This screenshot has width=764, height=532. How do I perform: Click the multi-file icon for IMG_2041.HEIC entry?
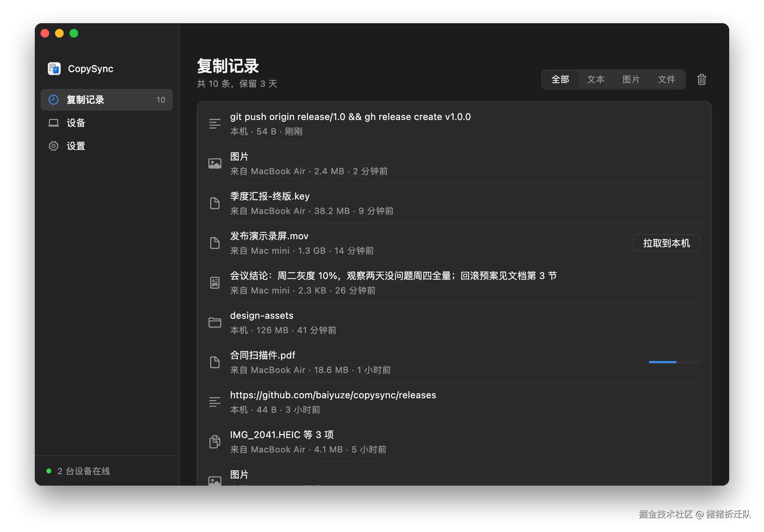pos(215,442)
